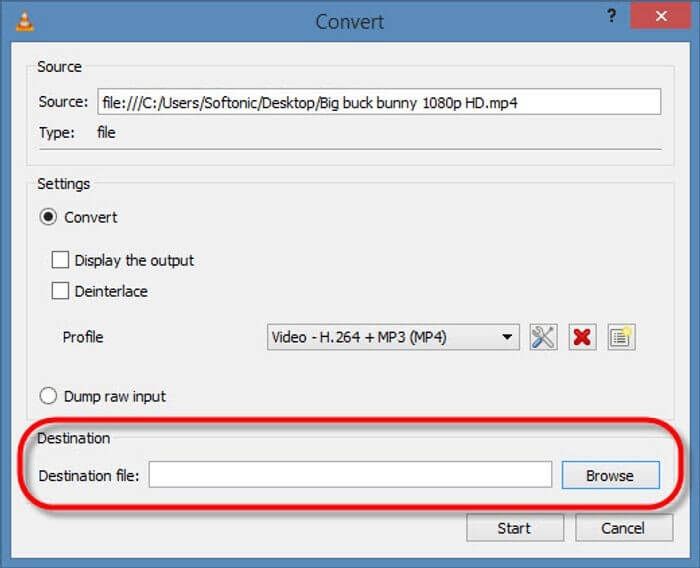
Task: Click the Cancel button
Action: click(x=623, y=527)
